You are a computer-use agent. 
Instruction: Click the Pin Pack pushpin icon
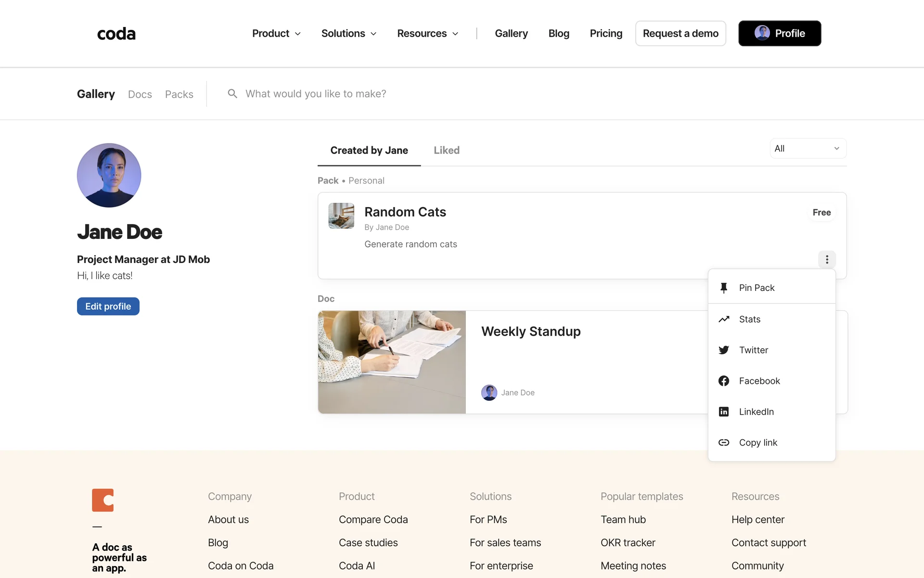(724, 288)
